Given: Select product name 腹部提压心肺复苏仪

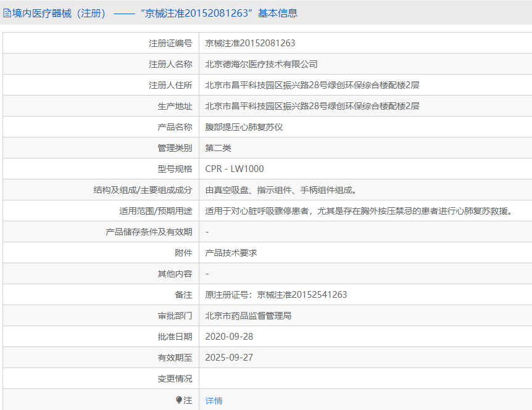Looking at the screenshot, I should [244, 127].
